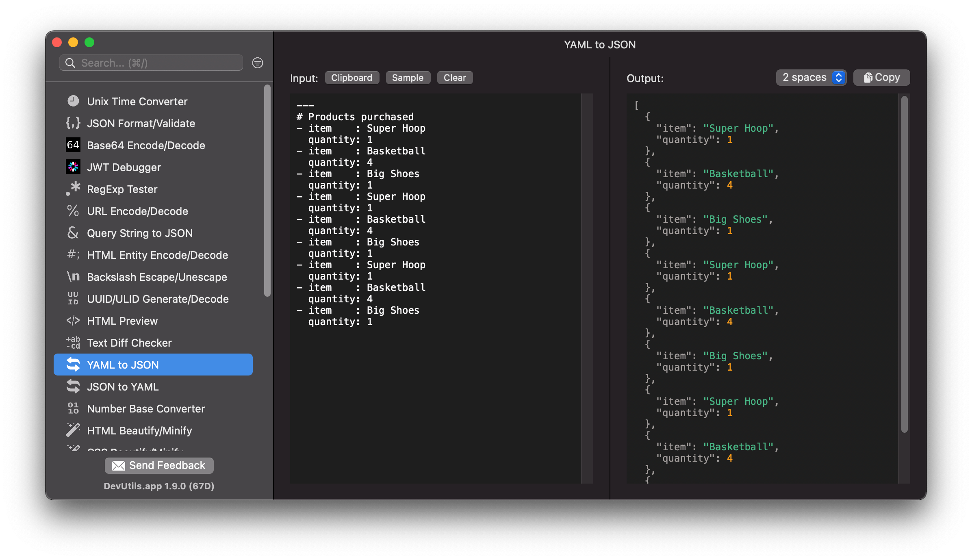
Task: Click the JWT Debugger icon
Action: pyautogui.click(x=74, y=167)
